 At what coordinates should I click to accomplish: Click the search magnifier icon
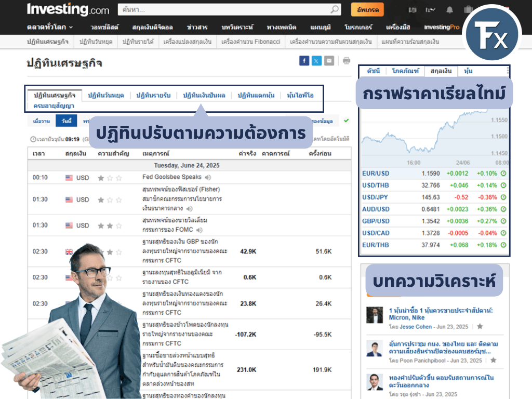[x=335, y=9]
